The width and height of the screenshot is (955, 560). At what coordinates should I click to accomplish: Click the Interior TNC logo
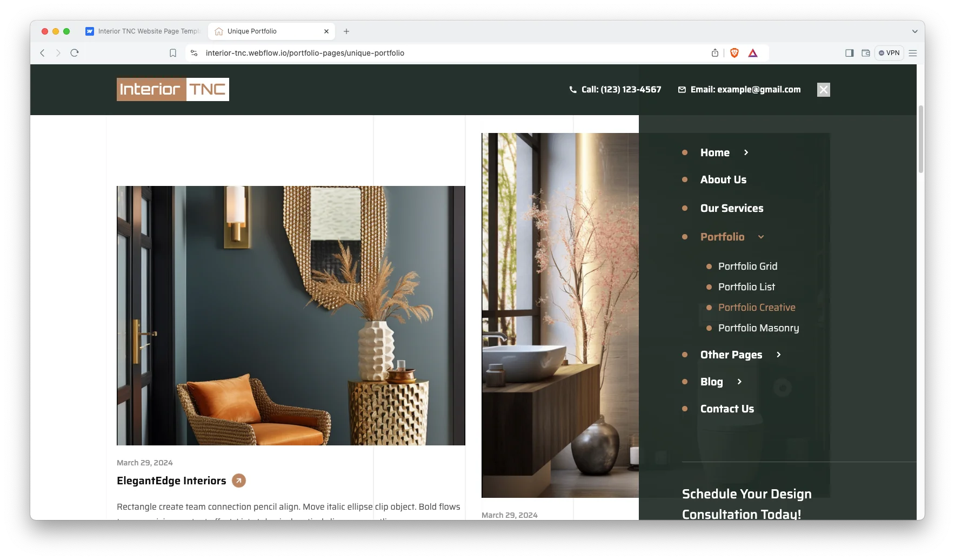pyautogui.click(x=173, y=90)
